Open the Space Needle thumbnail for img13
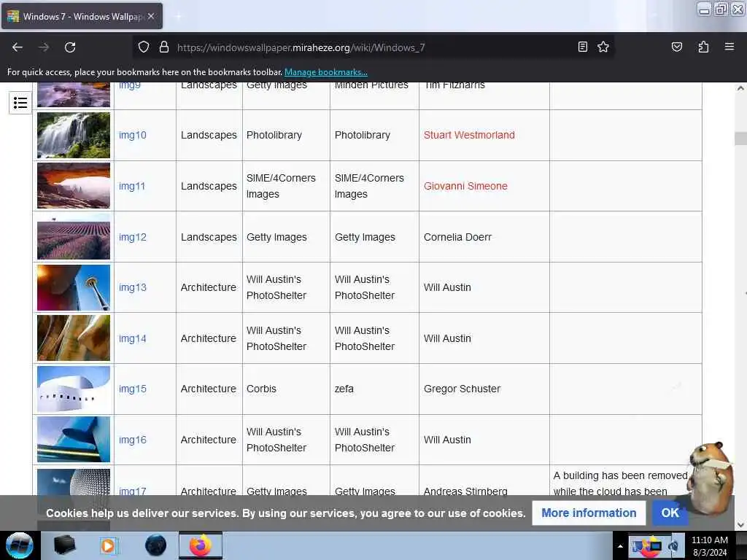Screen dimensions: 747x560 (x=74, y=287)
